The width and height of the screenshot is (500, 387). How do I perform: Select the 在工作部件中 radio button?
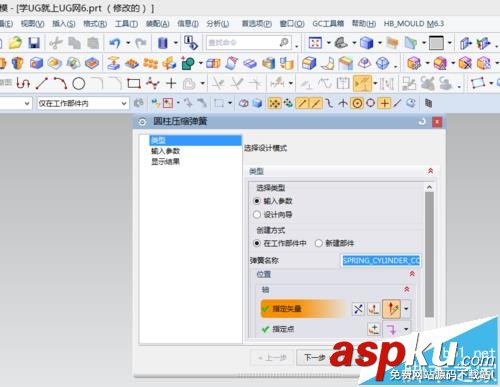point(257,243)
